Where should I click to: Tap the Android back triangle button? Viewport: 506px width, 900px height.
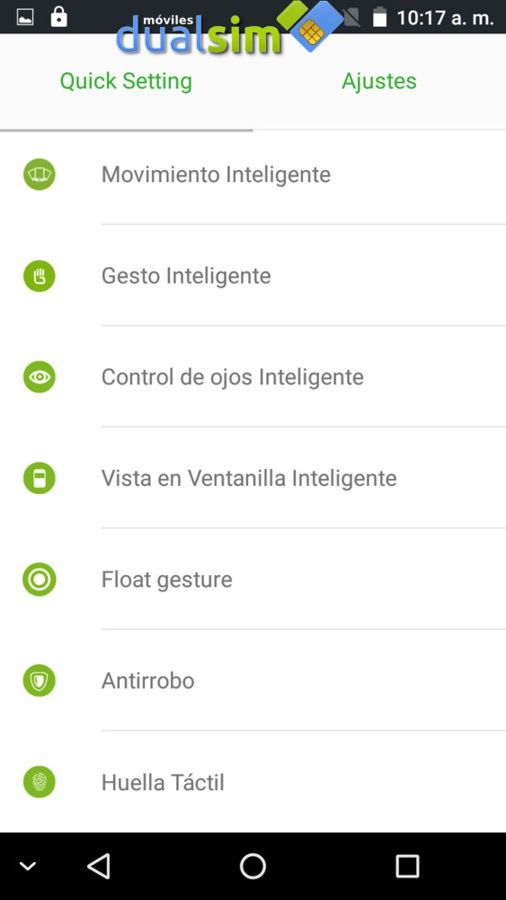coord(99,866)
